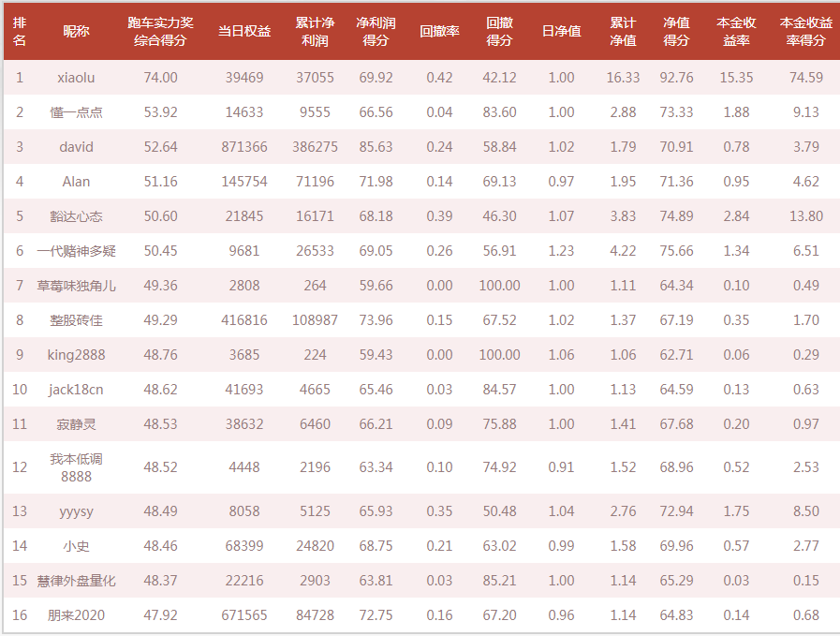Select the 回撤率 column header
Screen dimensions: 840x636
[x=439, y=32]
